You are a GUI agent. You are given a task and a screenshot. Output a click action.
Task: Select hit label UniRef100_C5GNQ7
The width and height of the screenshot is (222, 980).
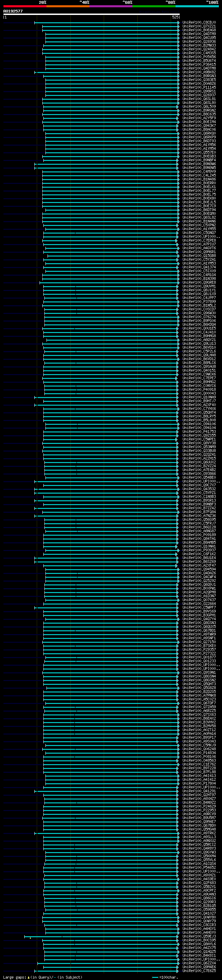click(x=199, y=233)
